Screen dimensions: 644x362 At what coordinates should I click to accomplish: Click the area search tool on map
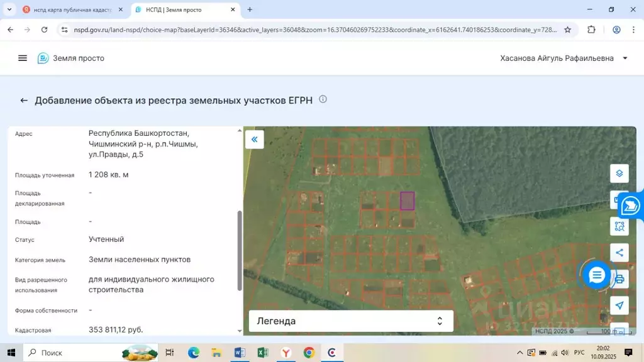coord(619,226)
